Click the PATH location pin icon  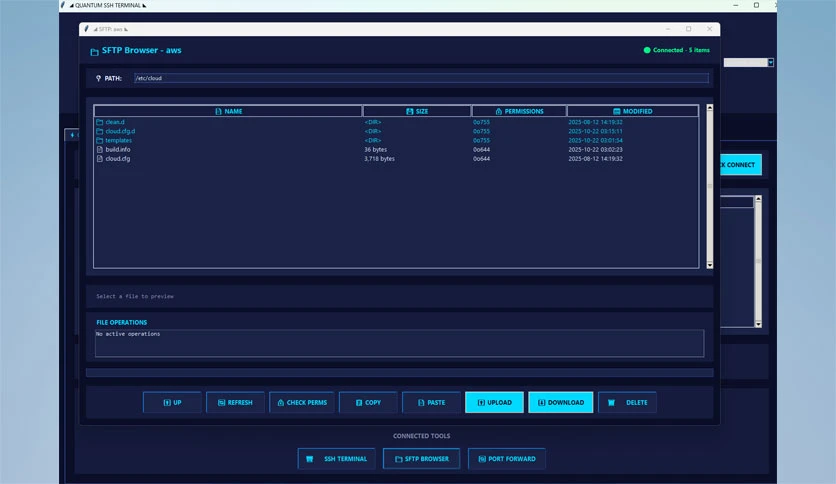click(x=98, y=78)
